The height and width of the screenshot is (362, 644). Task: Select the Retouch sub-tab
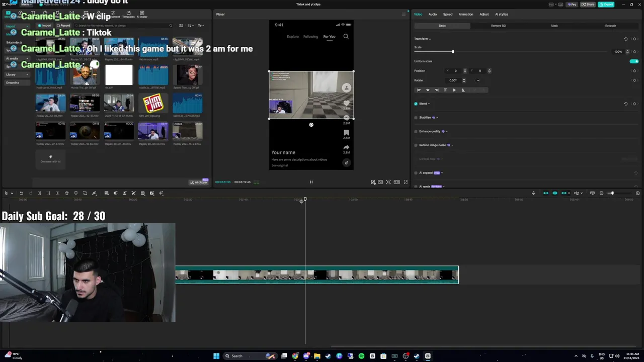tap(610, 26)
